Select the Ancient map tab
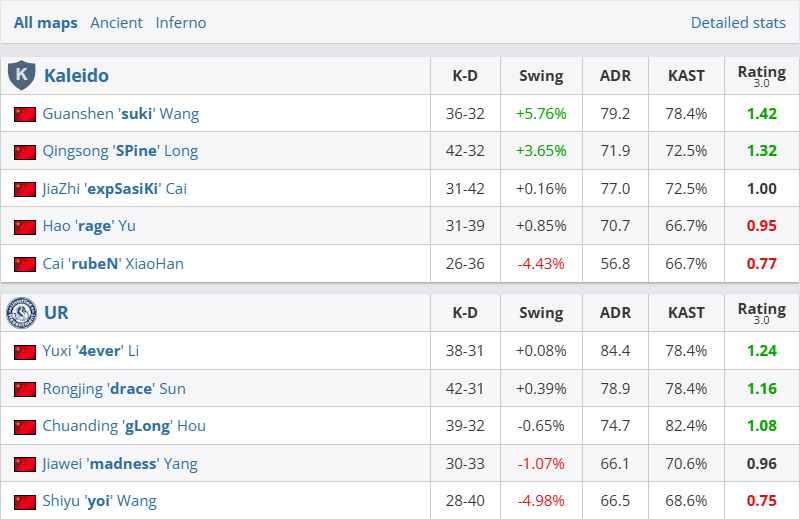800x519 pixels. 116,22
